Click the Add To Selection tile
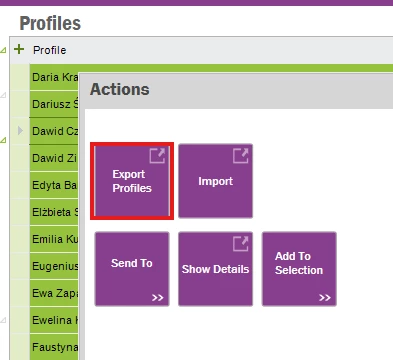Screen dimensions: 393x360 click(299, 269)
